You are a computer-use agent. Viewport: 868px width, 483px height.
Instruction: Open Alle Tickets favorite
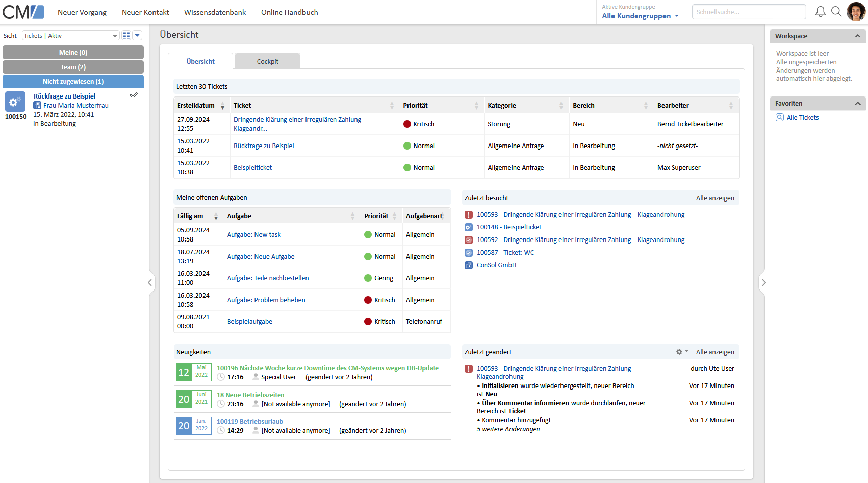click(x=802, y=117)
